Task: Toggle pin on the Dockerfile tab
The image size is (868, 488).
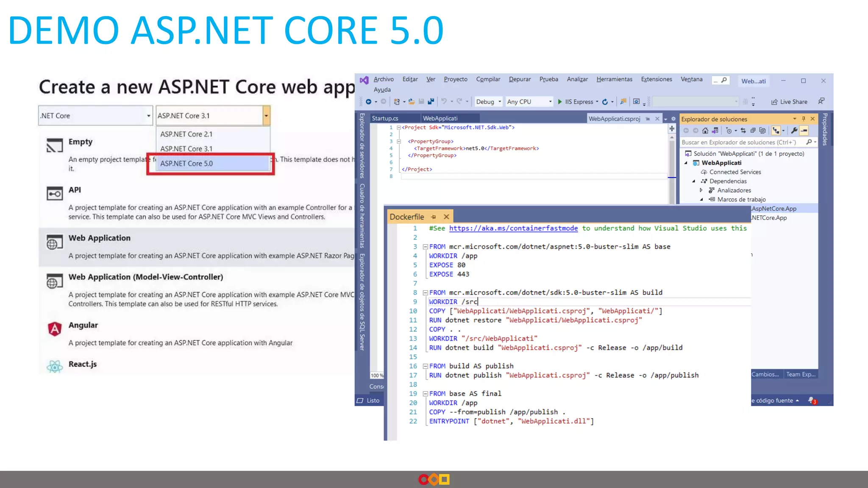Action: [x=434, y=217]
